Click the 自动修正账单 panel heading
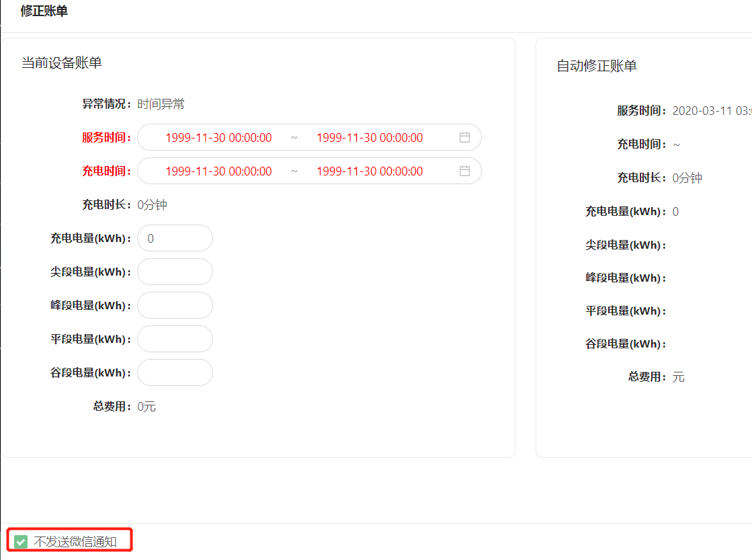Viewport: 752px width, 560px height. coord(597,66)
